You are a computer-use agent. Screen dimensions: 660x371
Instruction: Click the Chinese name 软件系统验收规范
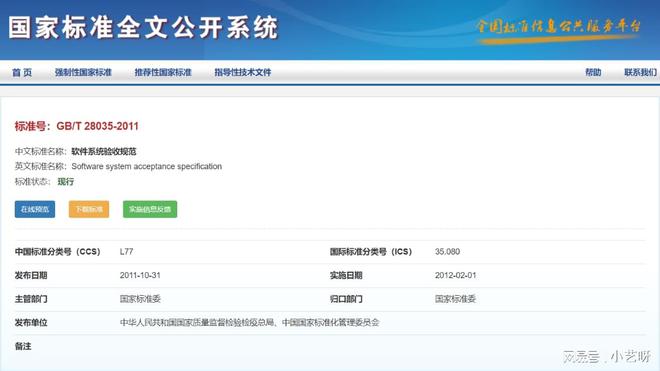click(x=104, y=151)
